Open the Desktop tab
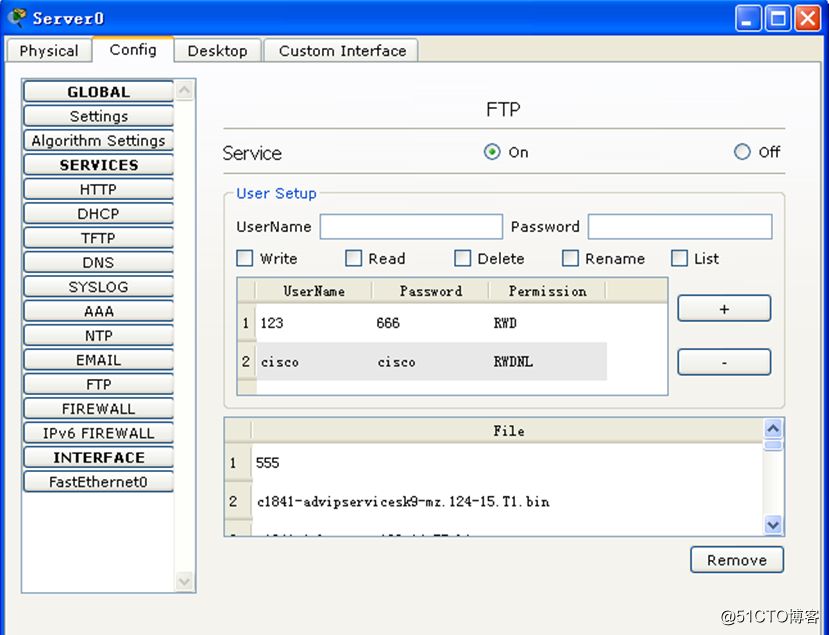This screenshot has width=829, height=635. 217,51
